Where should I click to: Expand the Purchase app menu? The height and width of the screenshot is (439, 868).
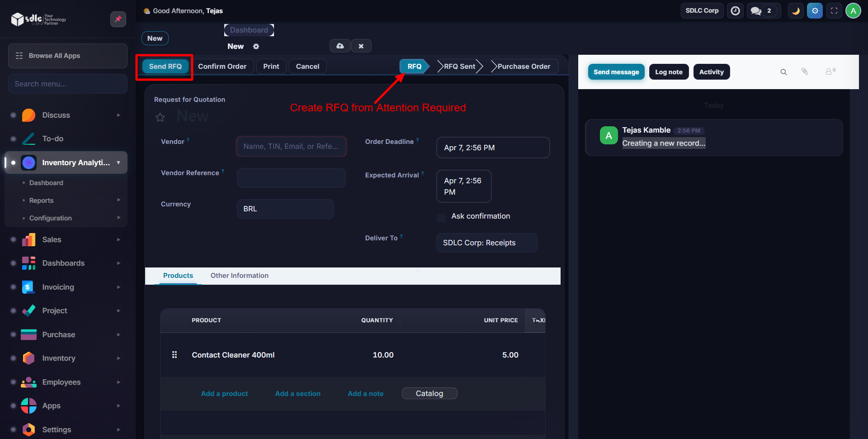click(59, 334)
